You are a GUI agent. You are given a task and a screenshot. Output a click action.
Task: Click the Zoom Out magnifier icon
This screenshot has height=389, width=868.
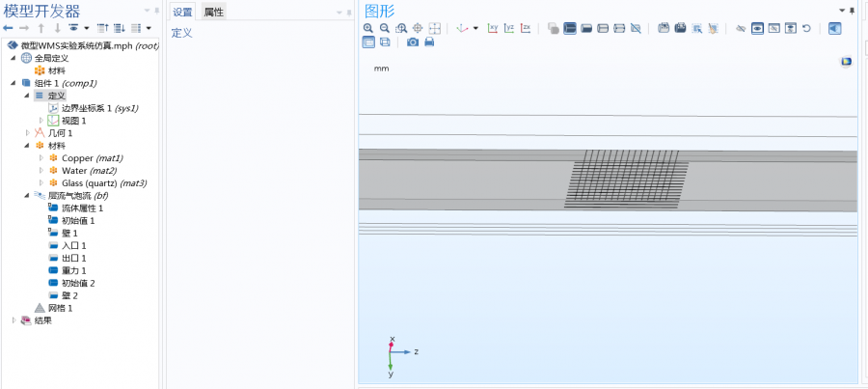384,28
